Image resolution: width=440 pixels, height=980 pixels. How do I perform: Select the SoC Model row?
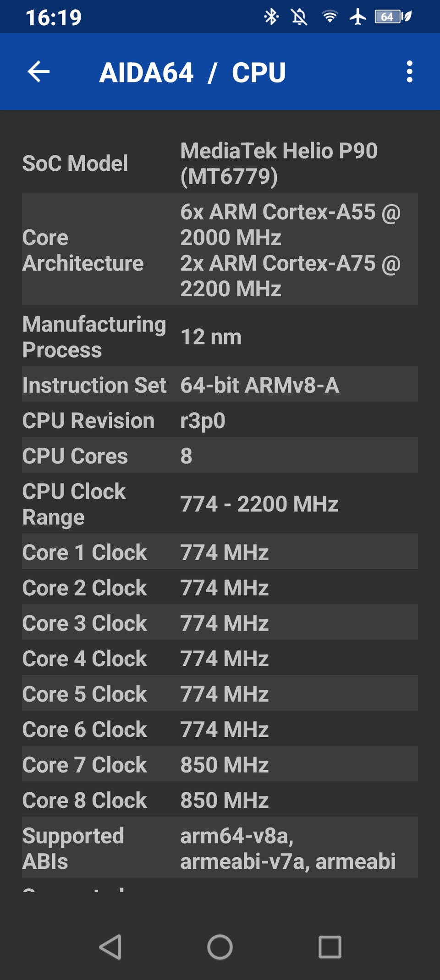coord(220,163)
